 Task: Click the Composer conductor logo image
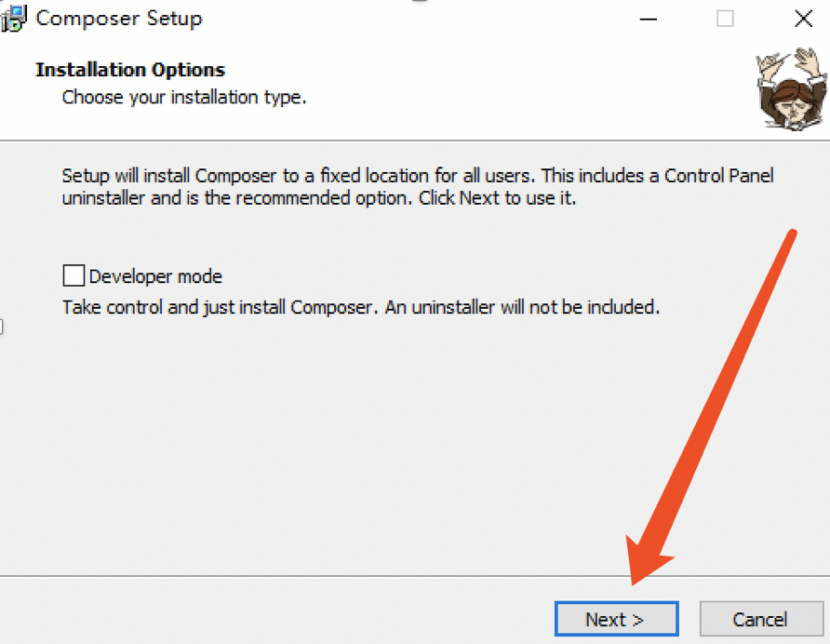(791, 89)
